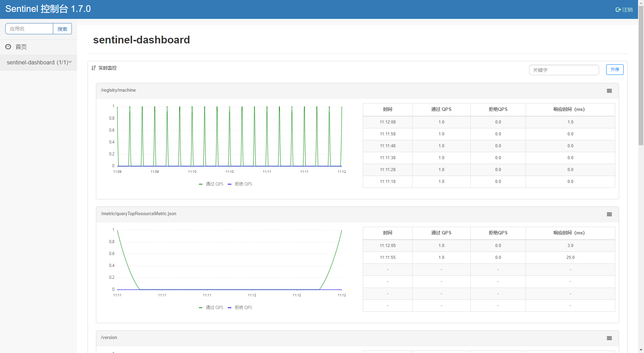Click the 25.0 response time value

570,257
